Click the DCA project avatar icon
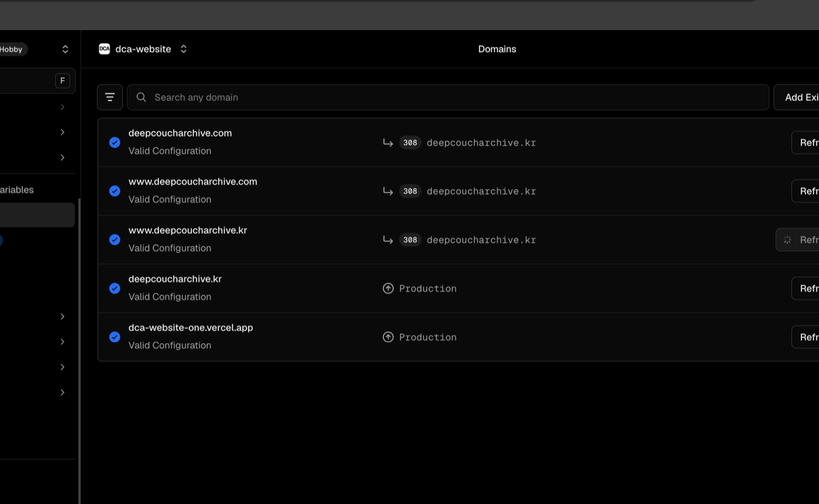Screen dimensions: 819x504 (105, 49)
